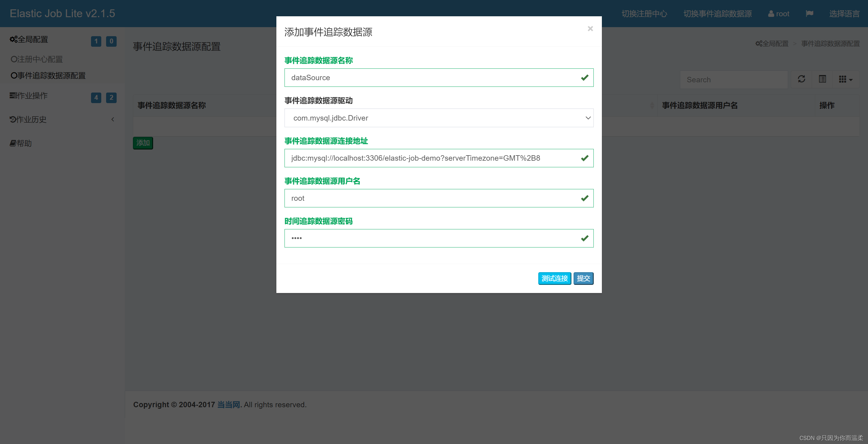This screenshot has width=868, height=444.
Task: Select the 事件追踪数据源驱动 dropdown
Action: pyautogui.click(x=439, y=118)
